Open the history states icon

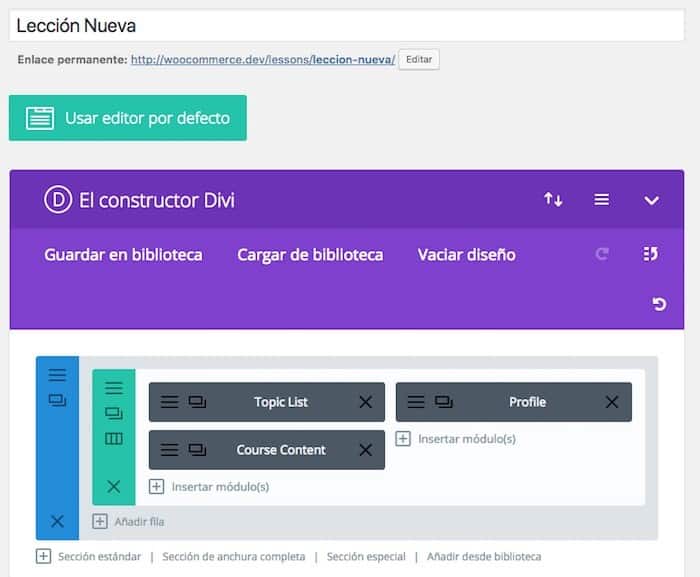tap(650, 254)
